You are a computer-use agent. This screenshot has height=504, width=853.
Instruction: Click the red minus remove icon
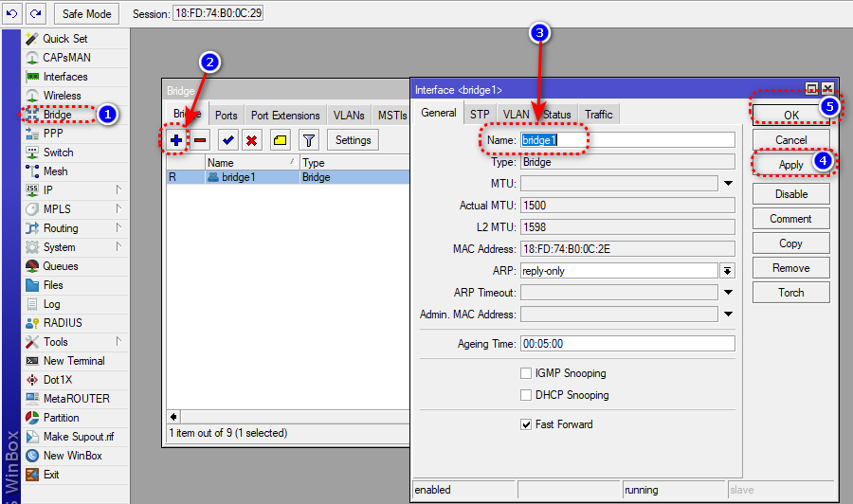[x=200, y=140]
